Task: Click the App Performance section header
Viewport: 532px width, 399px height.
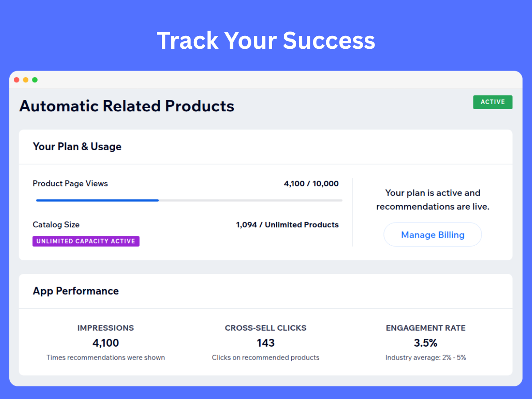Action: (76, 291)
